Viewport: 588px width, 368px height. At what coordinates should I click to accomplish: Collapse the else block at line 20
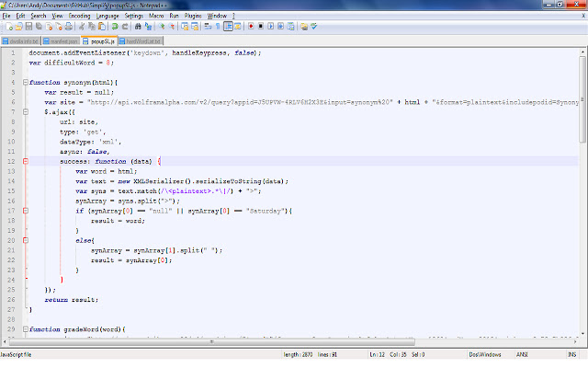26,240
